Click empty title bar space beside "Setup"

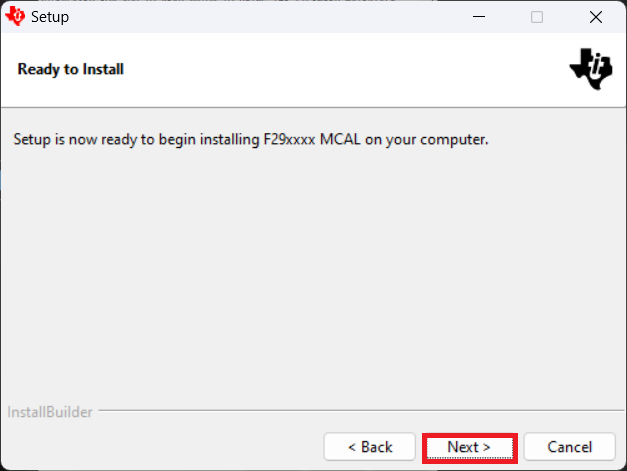pos(250,17)
